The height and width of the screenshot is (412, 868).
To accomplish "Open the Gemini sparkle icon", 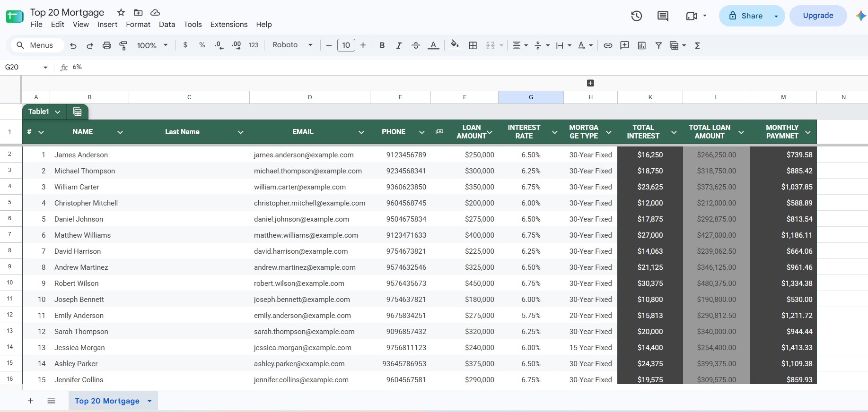I will pos(860,16).
